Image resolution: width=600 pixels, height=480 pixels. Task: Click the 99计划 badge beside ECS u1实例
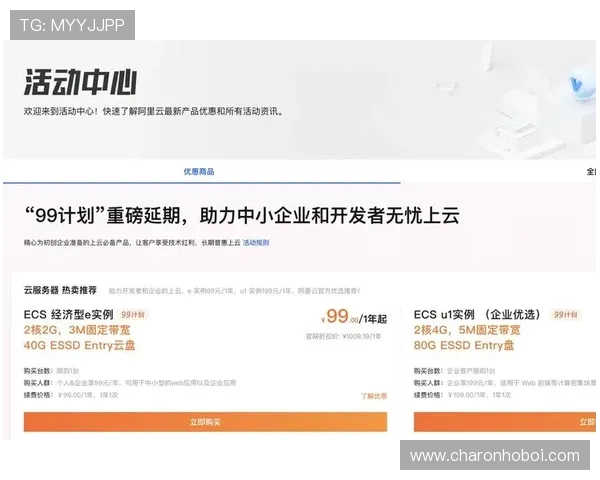click(x=566, y=315)
